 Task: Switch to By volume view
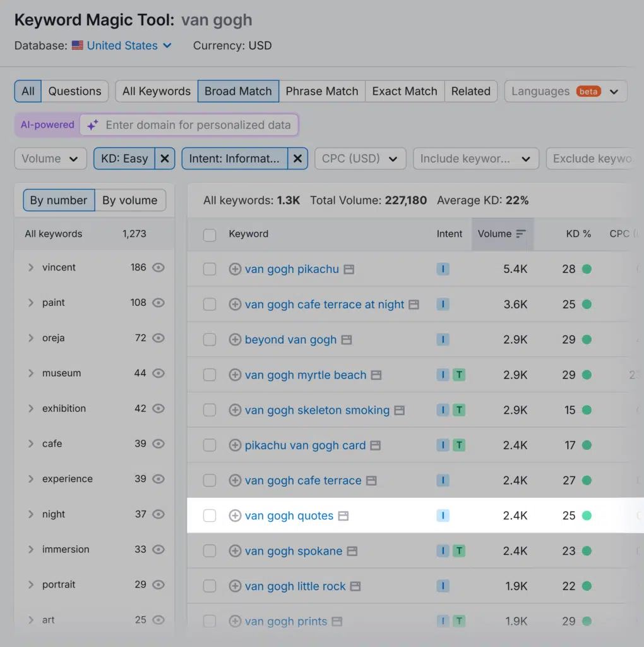pyautogui.click(x=130, y=200)
